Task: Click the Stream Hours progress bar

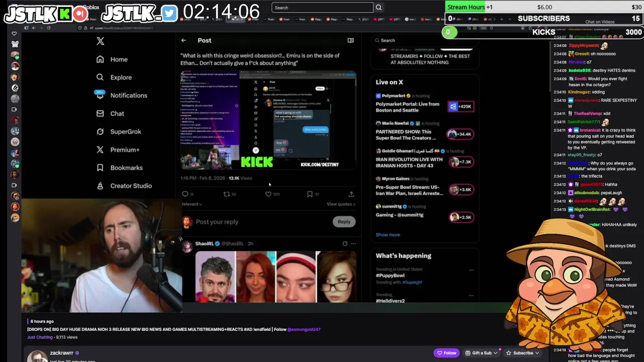Action: coord(544,7)
